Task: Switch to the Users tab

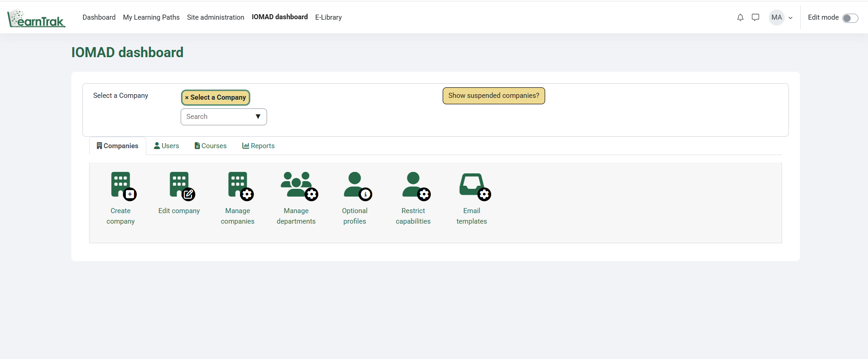Action: point(166,146)
